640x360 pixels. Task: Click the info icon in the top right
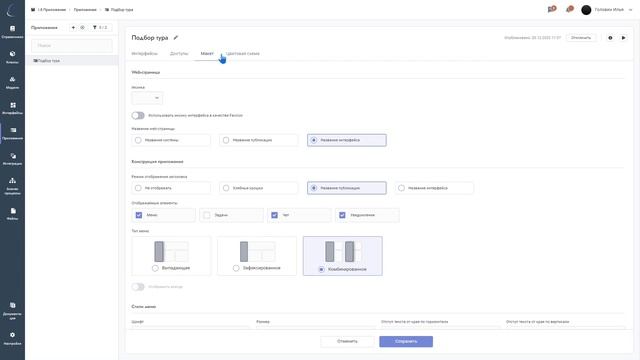coord(610,38)
